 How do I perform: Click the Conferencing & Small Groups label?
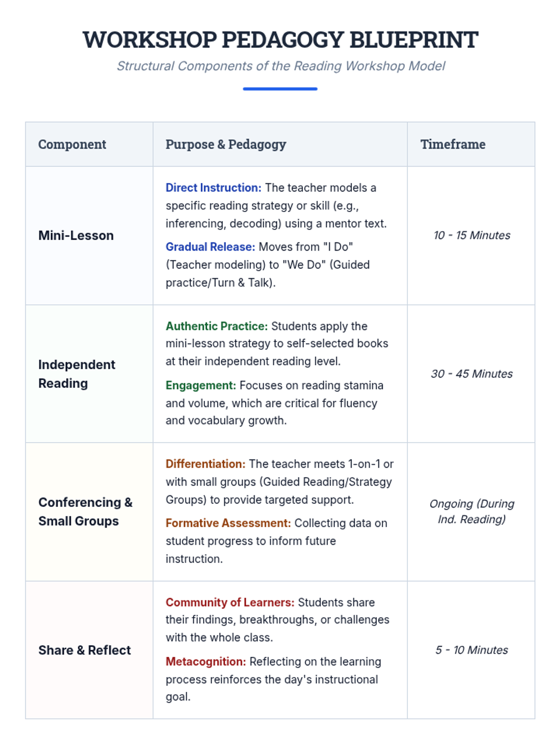[x=85, y=512]
